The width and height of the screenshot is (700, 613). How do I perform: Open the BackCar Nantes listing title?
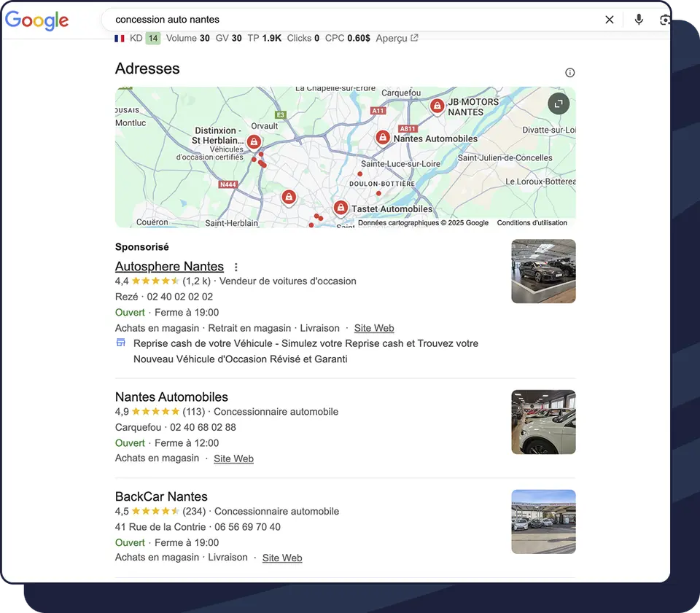[x=161, y=496]
